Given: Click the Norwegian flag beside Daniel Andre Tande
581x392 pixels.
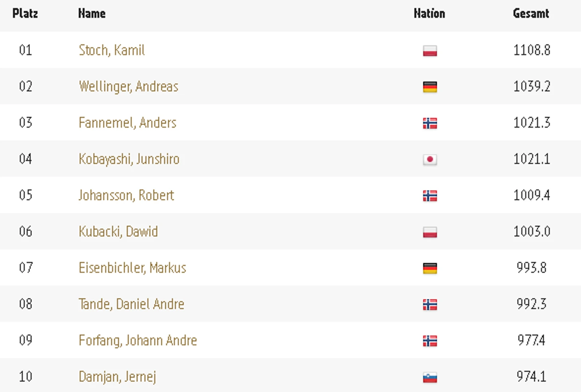Looking at the screenshot, I should pos(430,305).
